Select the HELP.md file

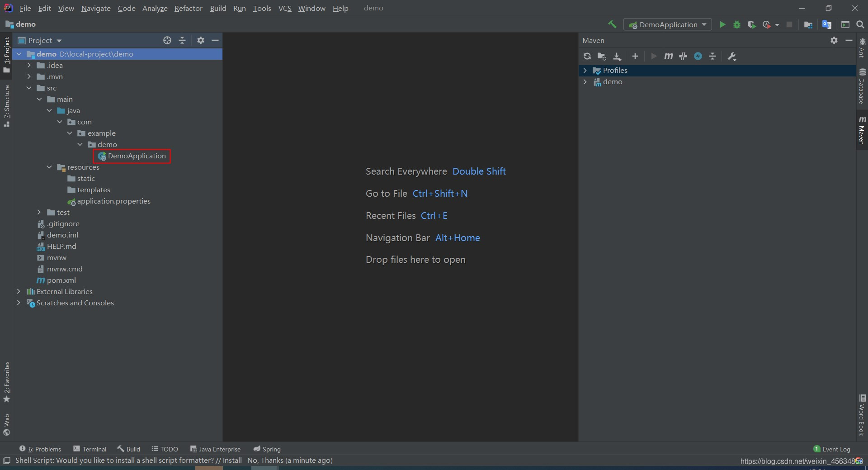tap(57, 246)
